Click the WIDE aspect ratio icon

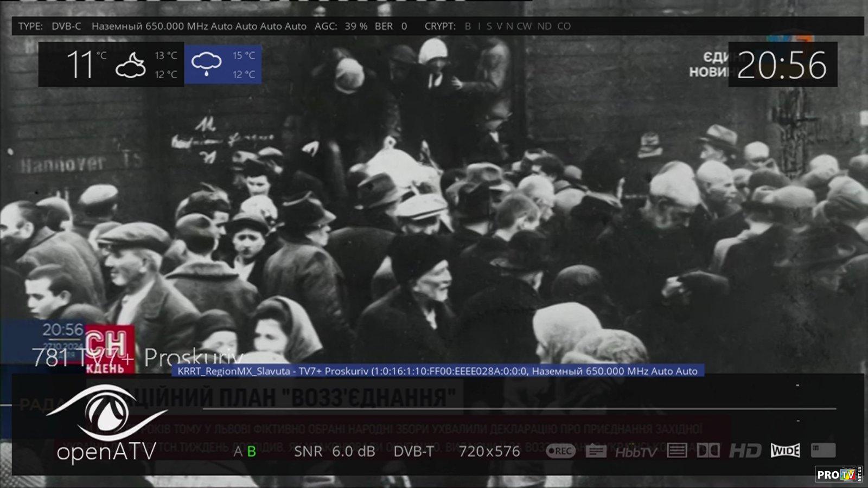click(x=785, y=451)
